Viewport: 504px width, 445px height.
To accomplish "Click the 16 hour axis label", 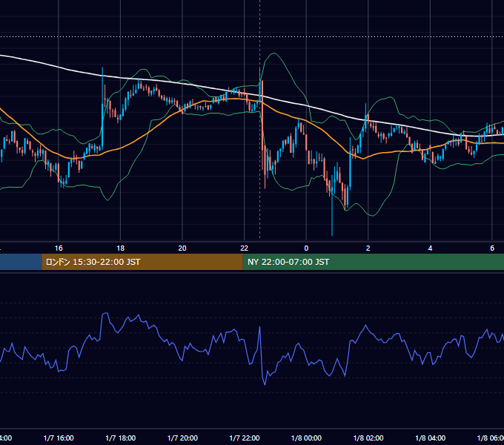I will tap(59, 248).
